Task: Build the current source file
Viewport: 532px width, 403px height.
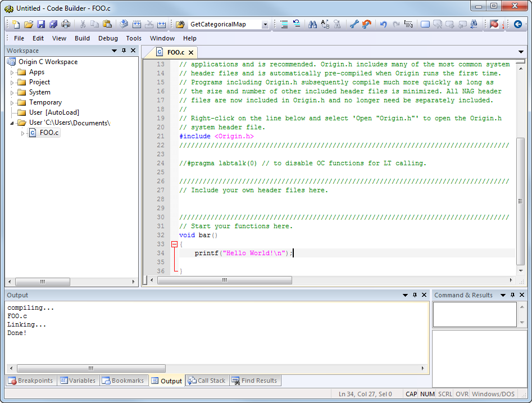Action: [x=123, y=24]
